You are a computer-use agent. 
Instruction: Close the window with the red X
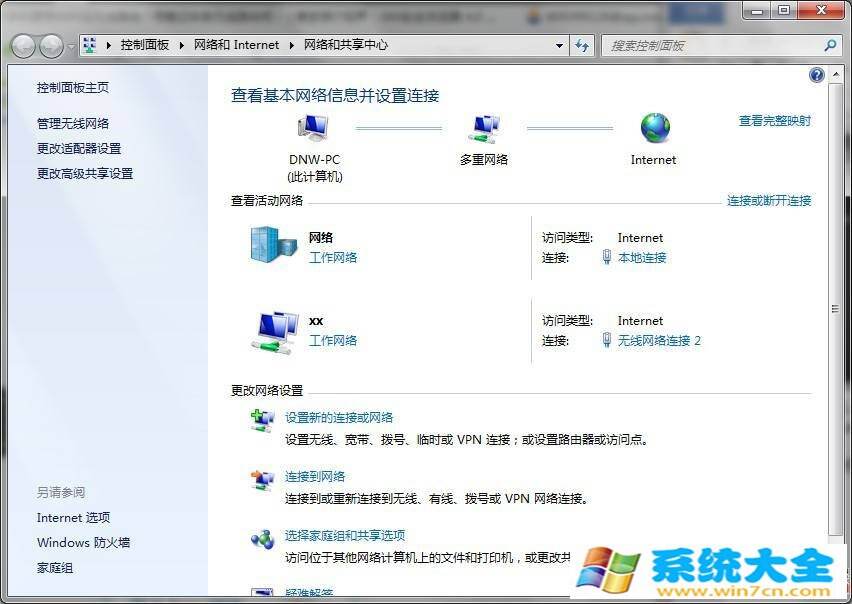(821, 11)
